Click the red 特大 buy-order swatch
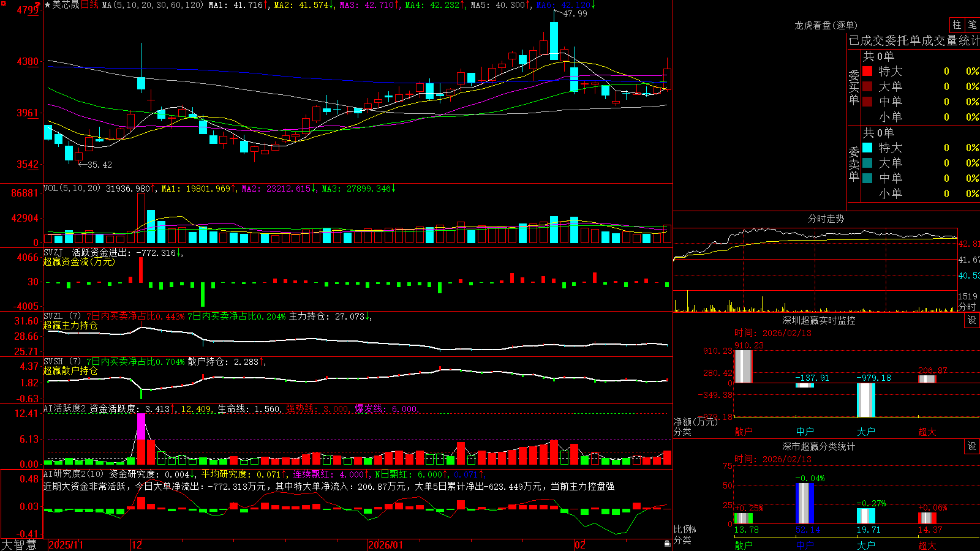This screenshot has width=980, height=551. click(x=867, y=71)
